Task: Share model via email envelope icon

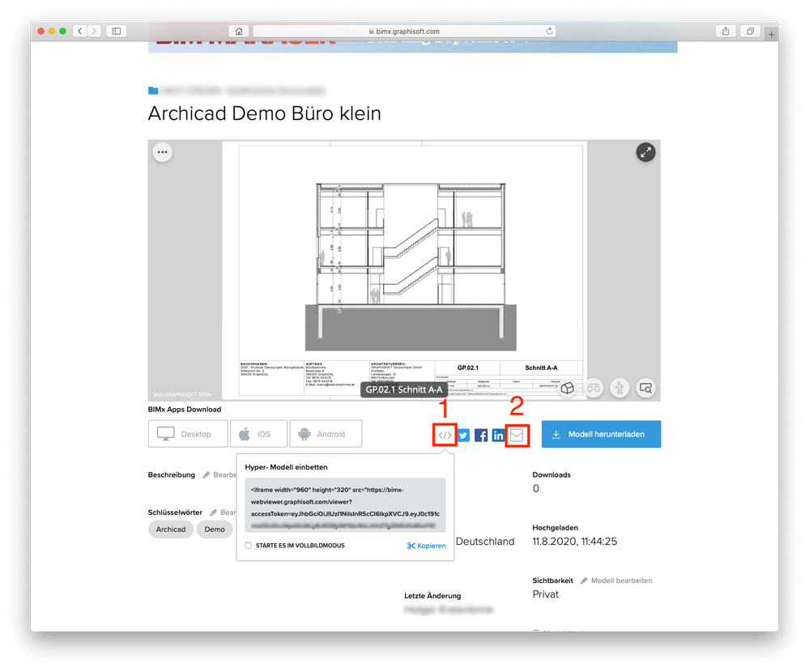Action: pyautogui.click(x=517, y=436)
